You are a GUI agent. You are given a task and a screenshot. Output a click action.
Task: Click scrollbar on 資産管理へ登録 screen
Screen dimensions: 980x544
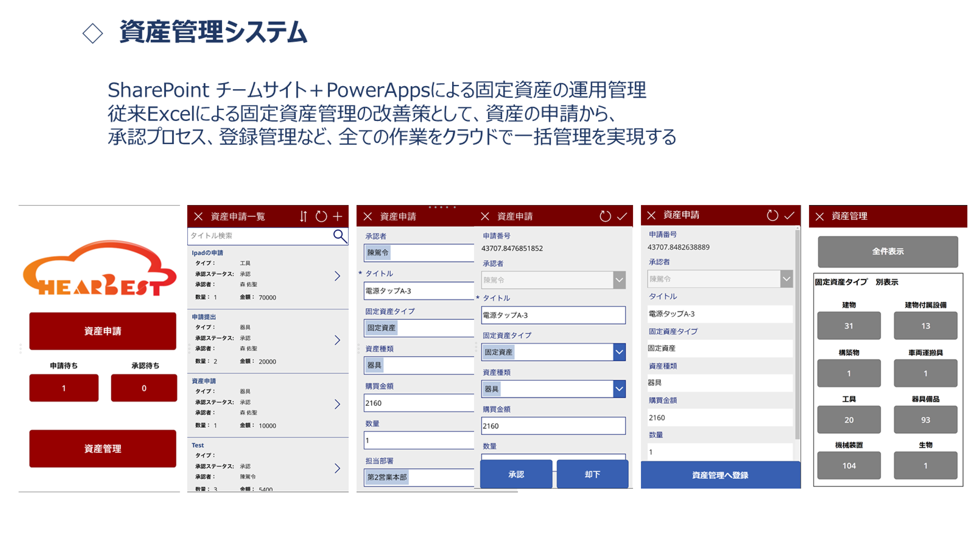(797, 334)
